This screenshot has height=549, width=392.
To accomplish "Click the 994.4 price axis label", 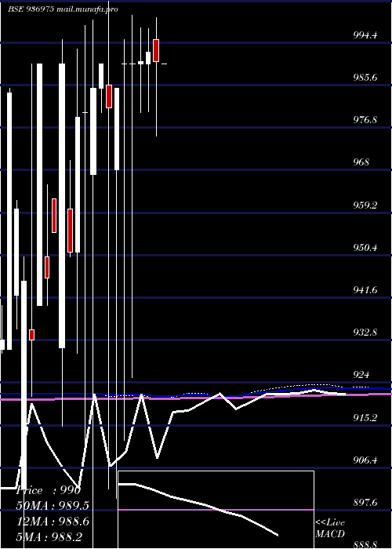I will click(x=365, y=35).
